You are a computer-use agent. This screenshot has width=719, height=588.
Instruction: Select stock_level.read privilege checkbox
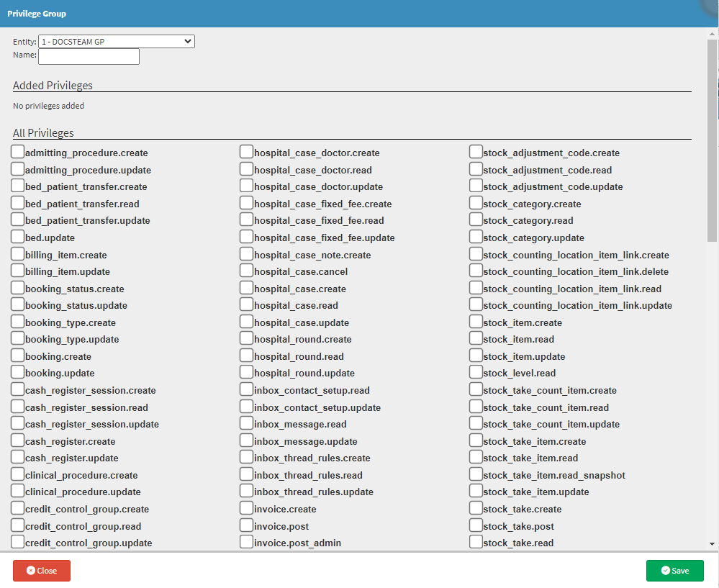click(x=476, y=372)
